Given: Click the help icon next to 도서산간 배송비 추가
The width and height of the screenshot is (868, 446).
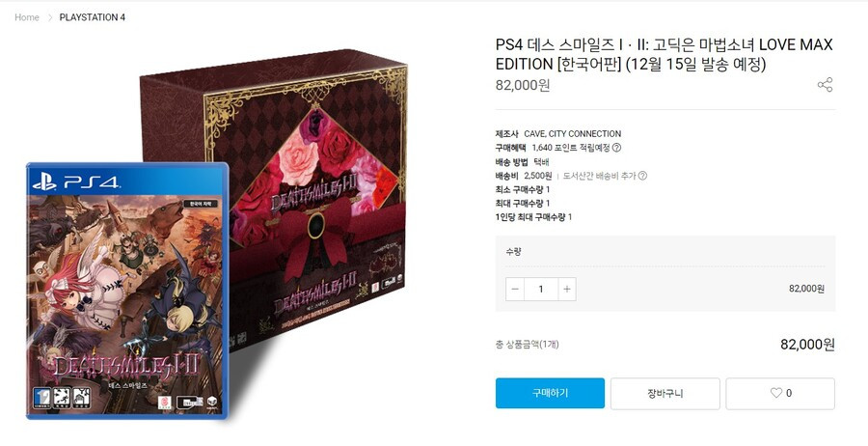Looking at the screenshot, I should (642, 176).
